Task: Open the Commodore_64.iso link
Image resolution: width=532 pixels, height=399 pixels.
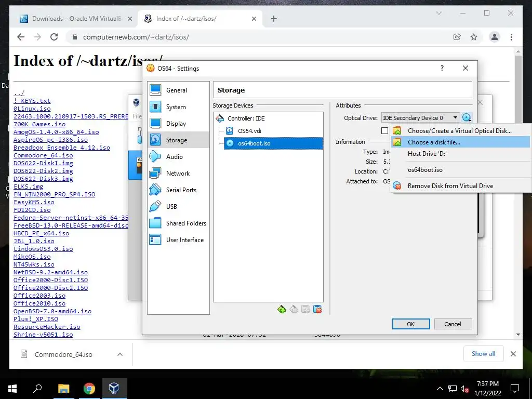Action: tap(43, 155)
